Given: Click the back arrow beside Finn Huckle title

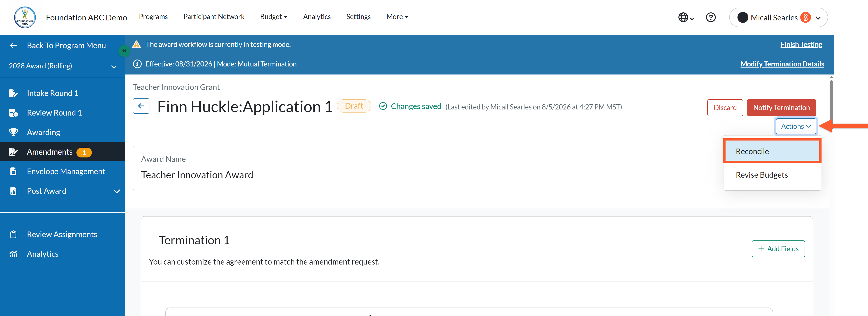Looking at the screenshot, I should coord(141,106).
